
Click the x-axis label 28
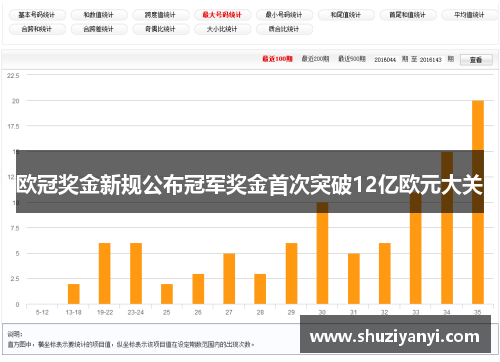pos(260,313)
